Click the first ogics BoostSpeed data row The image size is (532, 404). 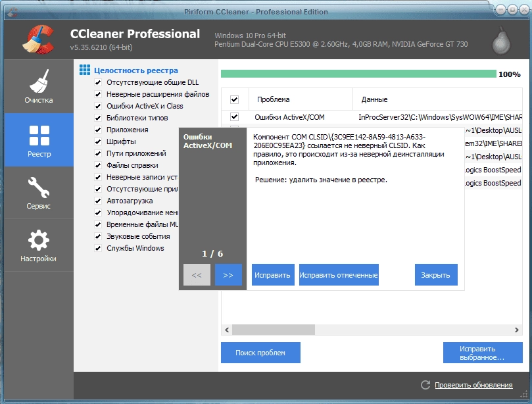click(493, 170)
